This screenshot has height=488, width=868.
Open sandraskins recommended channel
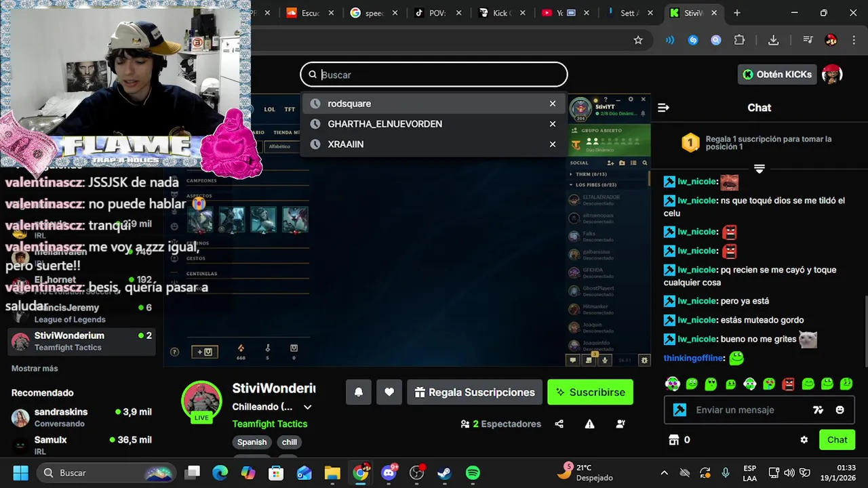81,418
